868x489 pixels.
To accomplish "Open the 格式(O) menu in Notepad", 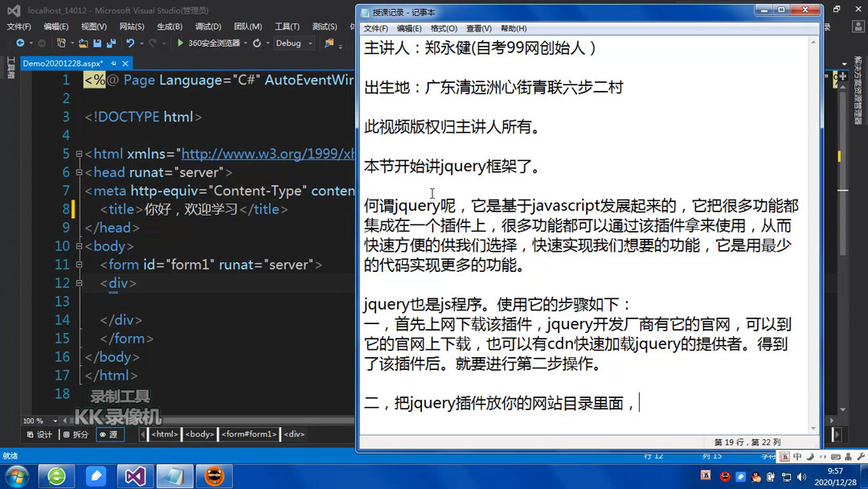I will pyautogui.click(x=444, y=27).
